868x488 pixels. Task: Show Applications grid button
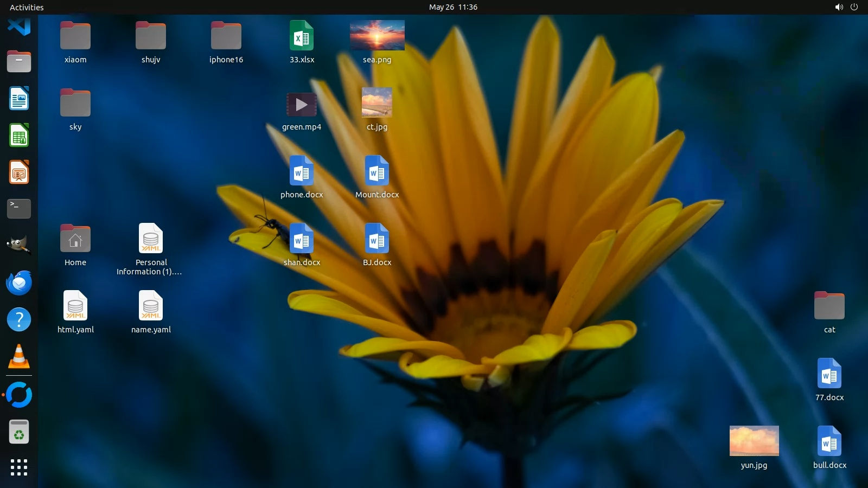pos(19,467)
